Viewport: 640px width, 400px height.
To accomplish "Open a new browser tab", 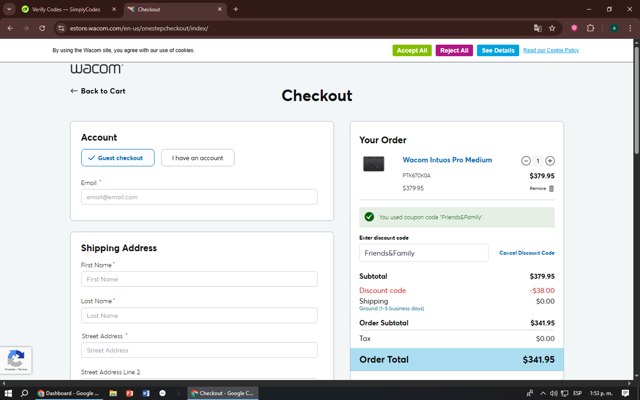I will pos(236,9).
